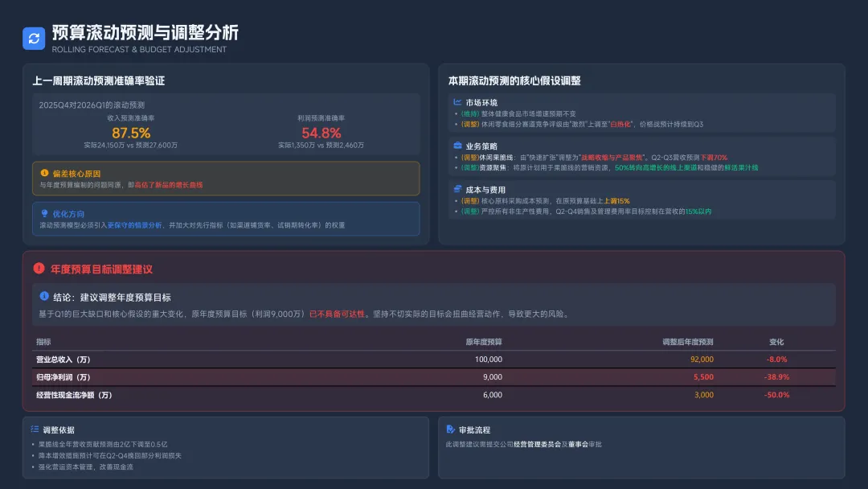Click the 偏差核心原因 heading

pos(76,174)
